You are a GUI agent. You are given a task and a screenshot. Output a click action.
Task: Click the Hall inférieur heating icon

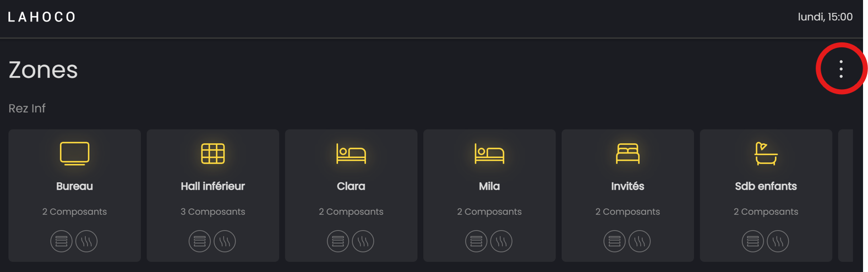point(225,241)
